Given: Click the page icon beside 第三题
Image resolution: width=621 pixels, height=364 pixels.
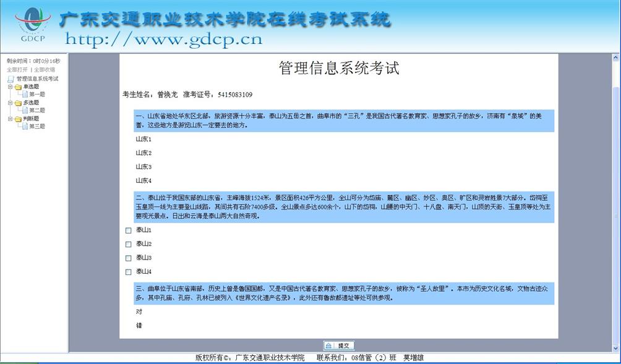Looking at the screenshot, I should click(x=25, y=126).
